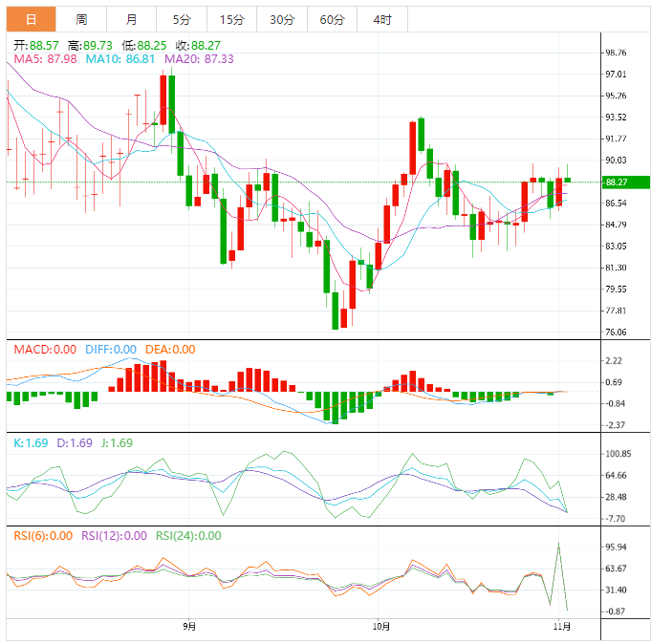Click the 开:88.57 opening price
The height and width of the screenshot is (644, 651).
36,45
